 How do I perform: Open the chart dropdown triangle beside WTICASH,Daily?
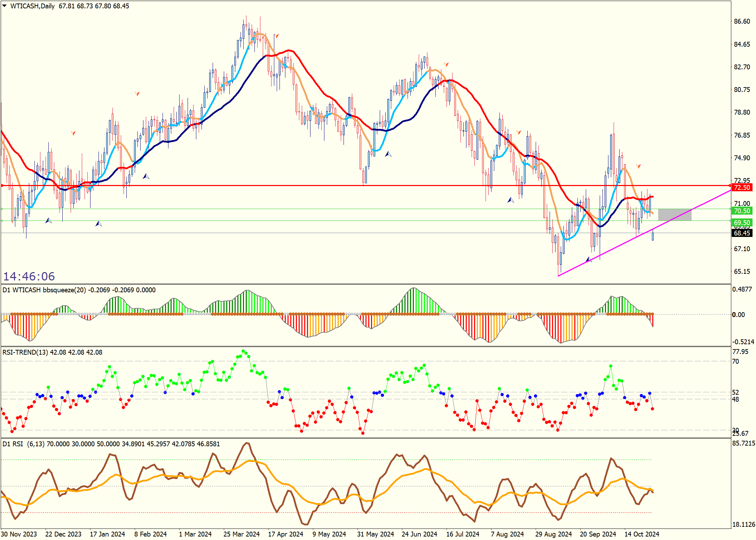tap(5, 6)
